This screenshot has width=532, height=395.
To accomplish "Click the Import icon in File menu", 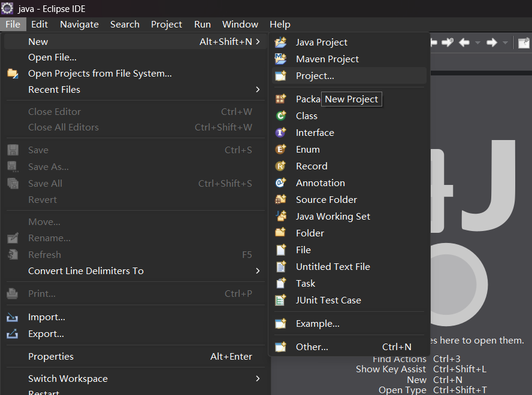I will tap(12, 317).
